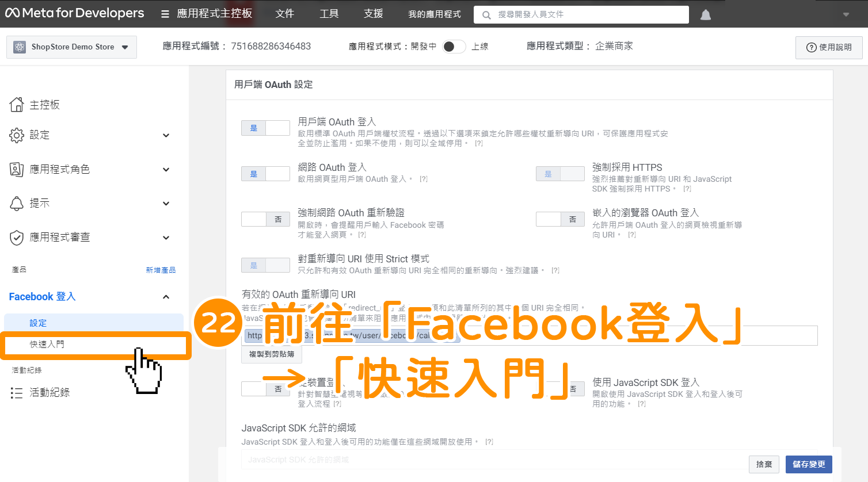Toggle 強制採用 HTTPS switch
The width and height of the screenshot is (868, 482).
tap(560, 174)
